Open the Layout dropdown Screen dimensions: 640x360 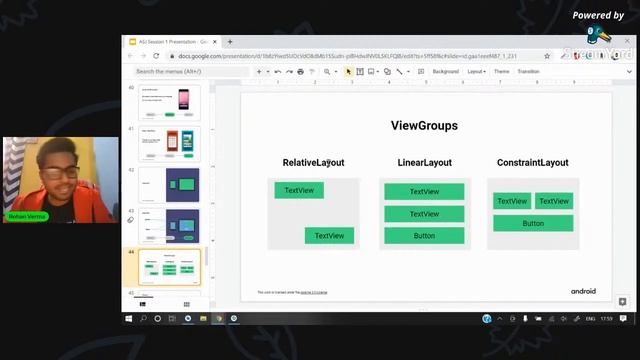coord(476,71)
